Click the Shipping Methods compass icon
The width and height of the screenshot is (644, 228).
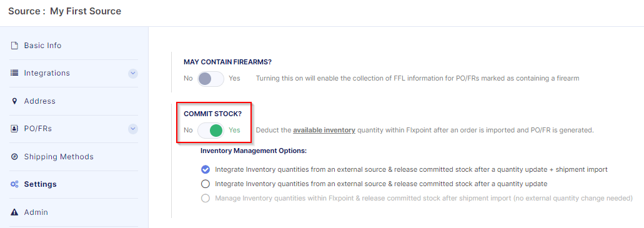(x=14, y=157)
